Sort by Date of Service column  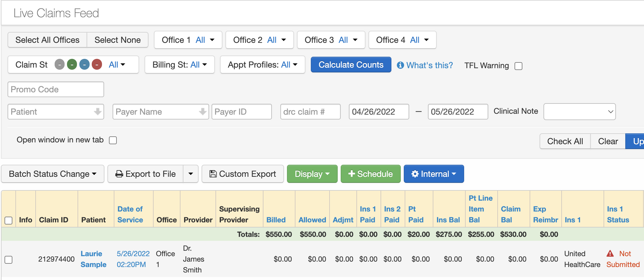[x=130, y=215]
